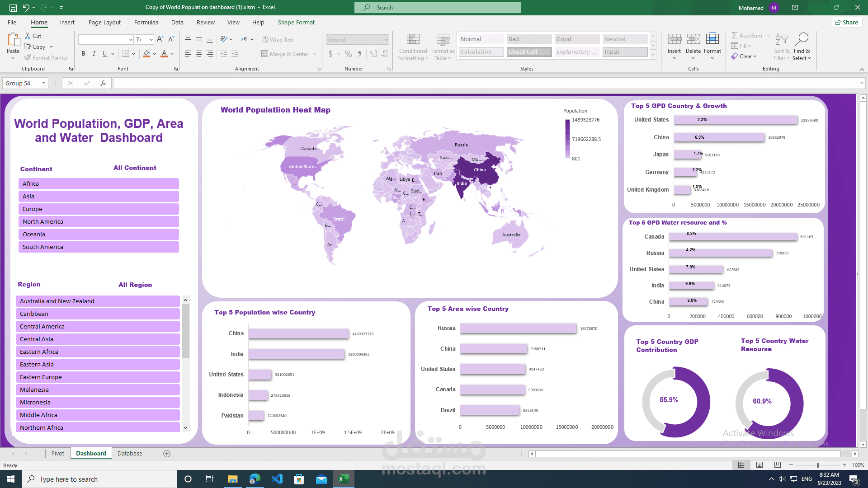Screen dimensions: 868x488
Task: Open the Shape Format ribbon tab
Action: click(296, 23)
